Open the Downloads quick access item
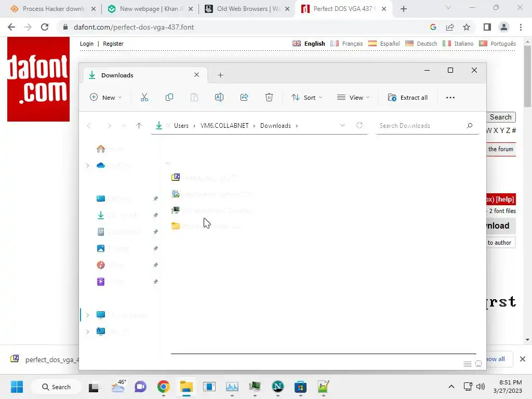 point(117,215)
